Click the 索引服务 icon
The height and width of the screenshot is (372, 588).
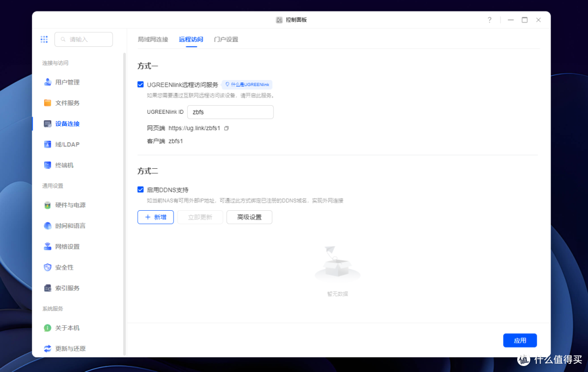click(47, 288)
